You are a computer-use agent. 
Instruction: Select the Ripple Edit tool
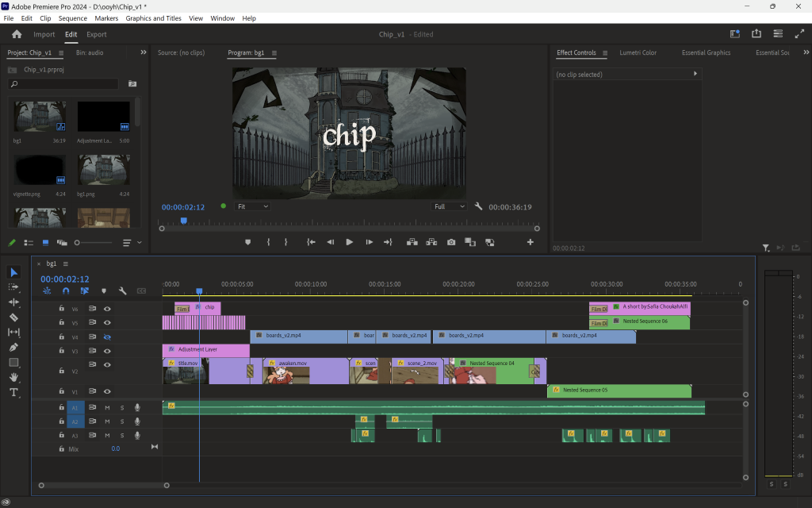click(14, 302)
